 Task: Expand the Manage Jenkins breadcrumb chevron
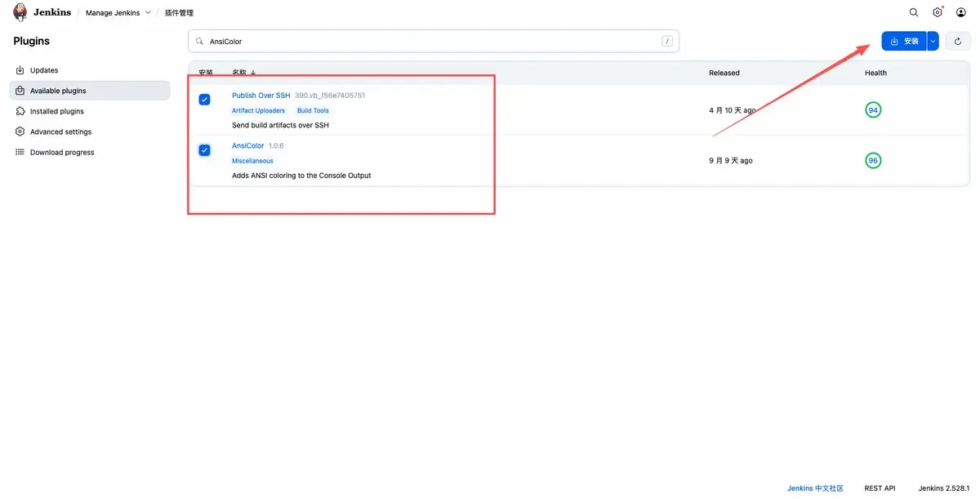coord(148,12)
